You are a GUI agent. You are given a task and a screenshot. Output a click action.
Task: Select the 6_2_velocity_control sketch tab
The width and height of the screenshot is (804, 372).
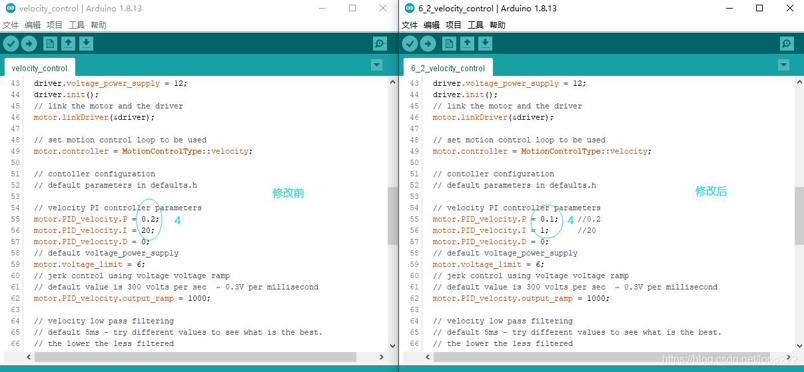(x=448, y=68)
